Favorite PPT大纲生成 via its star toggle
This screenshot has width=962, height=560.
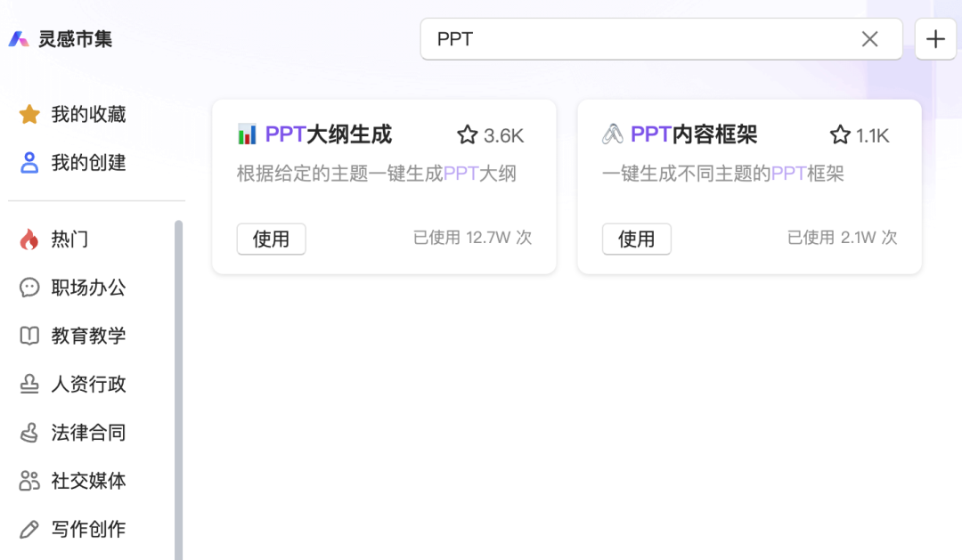466,134
